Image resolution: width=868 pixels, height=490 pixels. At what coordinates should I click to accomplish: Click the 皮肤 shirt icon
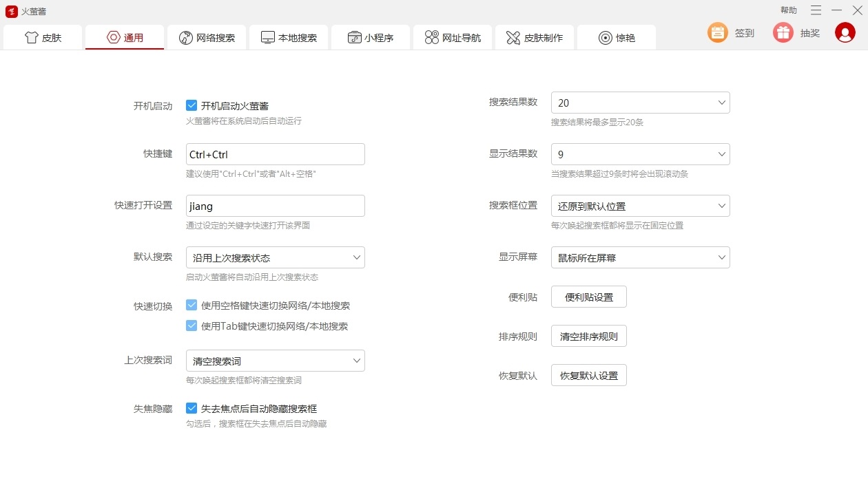click(x=32, y=38)
